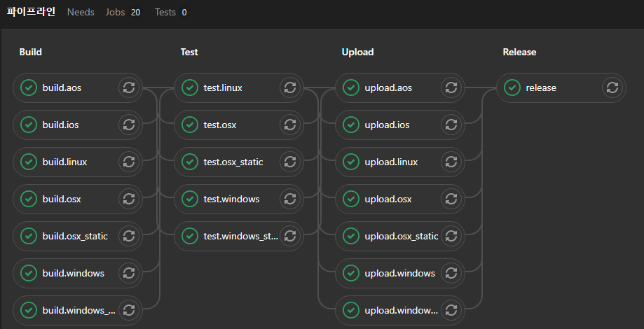The width and height of the screenshot is (644, 329).
Task: Retry the build.aos job
Action: point(129,87)
